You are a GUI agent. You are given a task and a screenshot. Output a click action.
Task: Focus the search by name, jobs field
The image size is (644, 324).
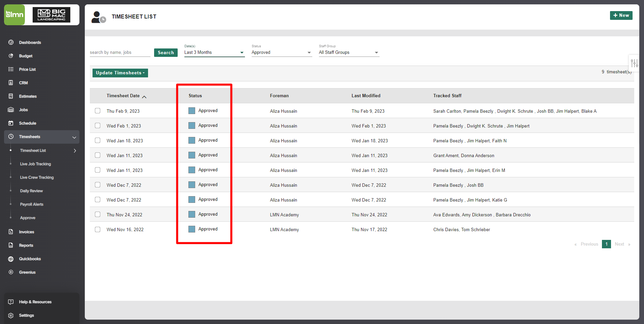pos(119,52)
